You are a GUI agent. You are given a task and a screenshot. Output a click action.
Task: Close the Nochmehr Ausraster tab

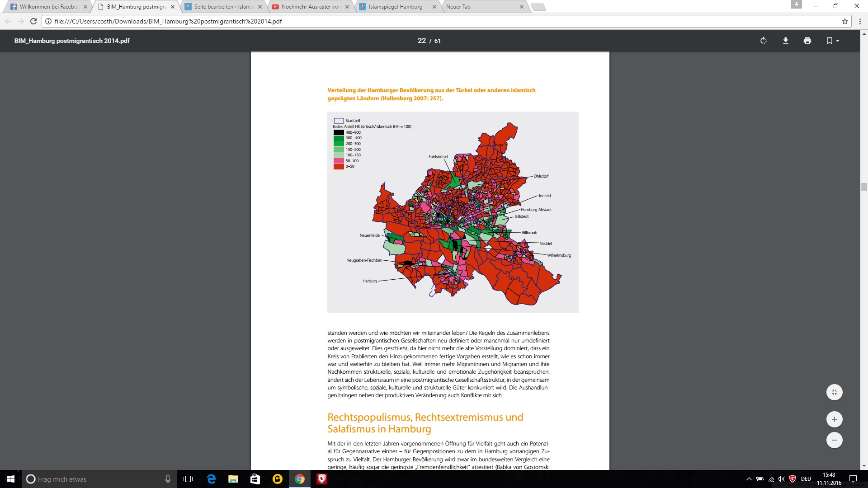coord(347,7)
